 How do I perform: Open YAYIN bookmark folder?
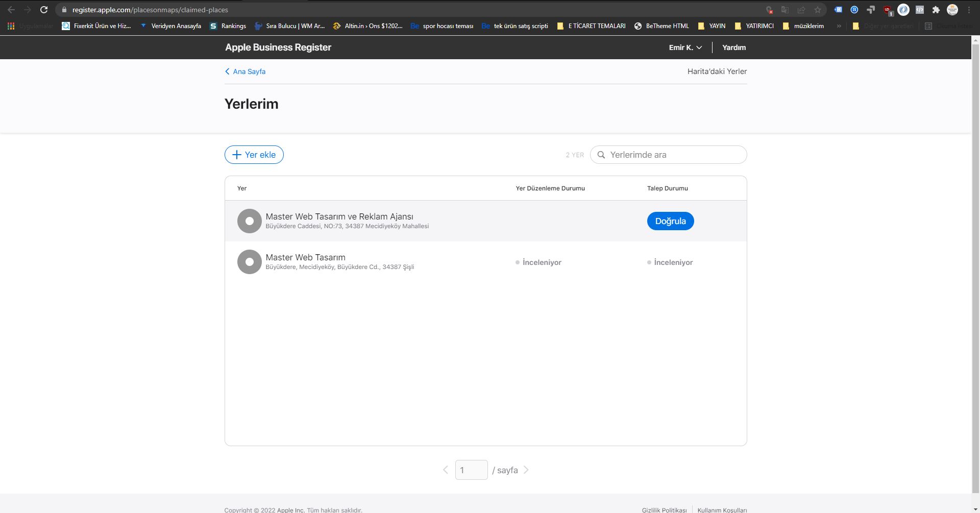(x=712, y=26)
